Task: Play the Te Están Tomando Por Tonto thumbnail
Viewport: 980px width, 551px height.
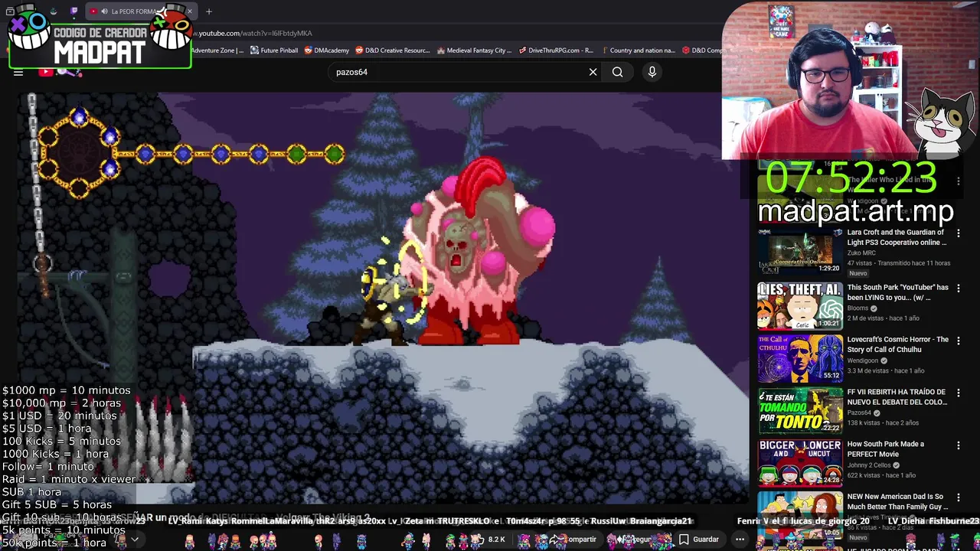Action: click(799, 410)
